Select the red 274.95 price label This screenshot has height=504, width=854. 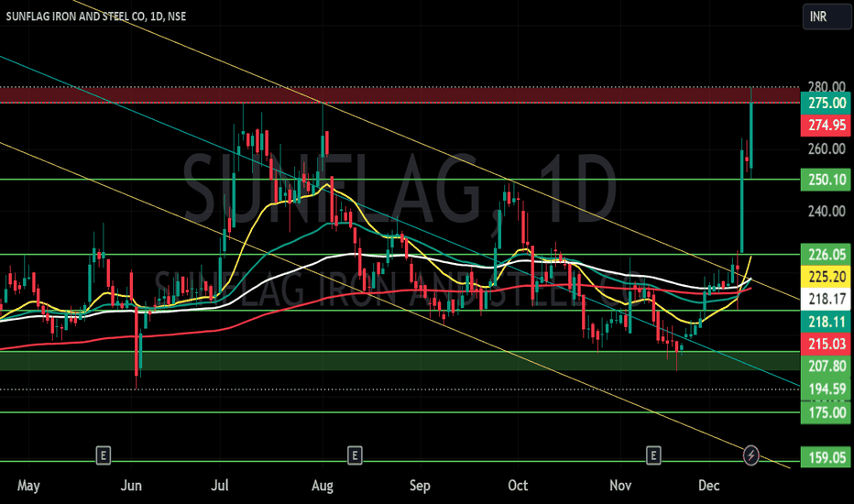(827, 126)
